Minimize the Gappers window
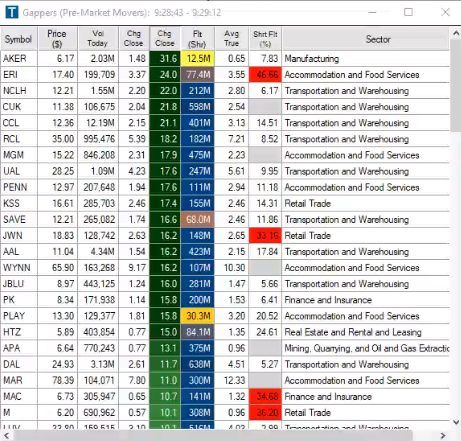 click(372, 12)
